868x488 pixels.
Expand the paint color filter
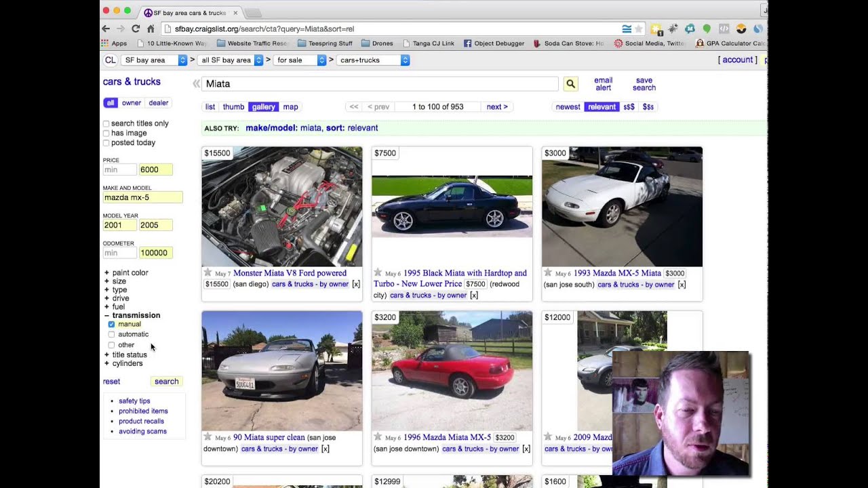pyautogui.click(x=126, y=272)
